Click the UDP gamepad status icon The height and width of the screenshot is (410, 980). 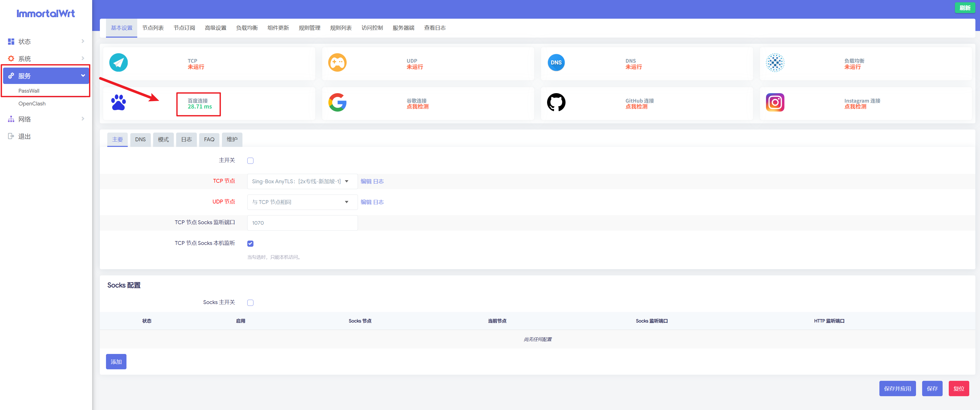point(337,63)
